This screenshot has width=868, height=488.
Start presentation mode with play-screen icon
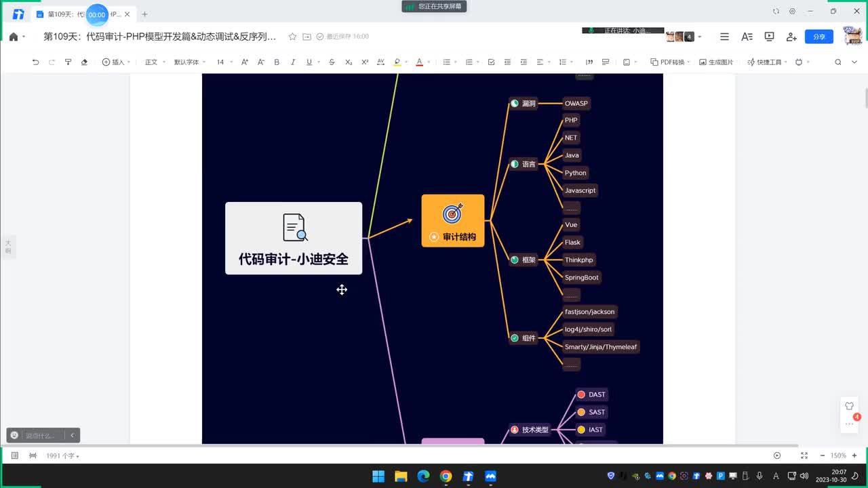click(769, 37)
